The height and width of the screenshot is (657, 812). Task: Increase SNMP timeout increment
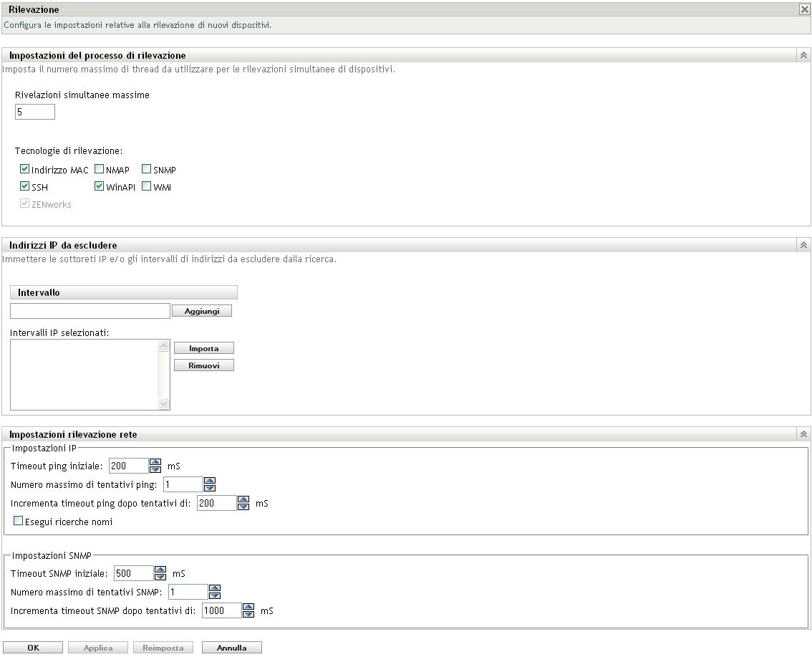point(248,607)
